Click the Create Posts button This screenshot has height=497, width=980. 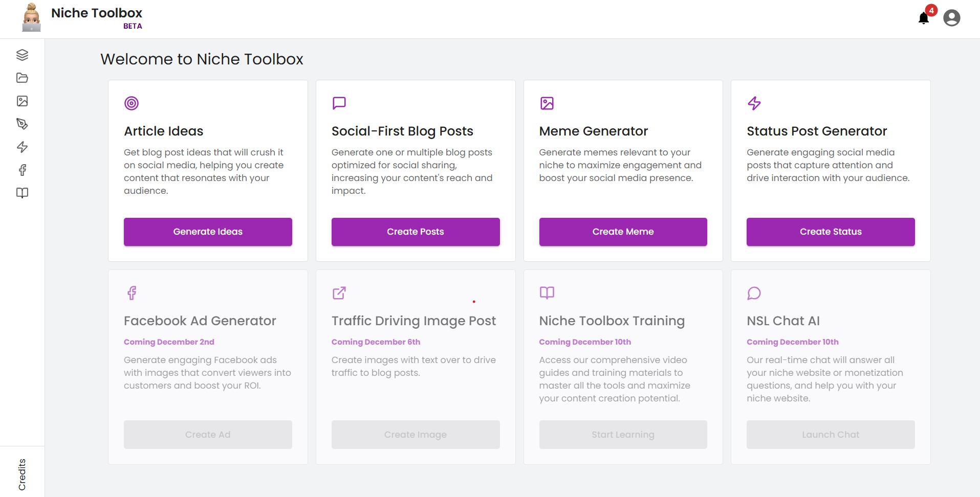pyautogui.click(x=415, y=232)
